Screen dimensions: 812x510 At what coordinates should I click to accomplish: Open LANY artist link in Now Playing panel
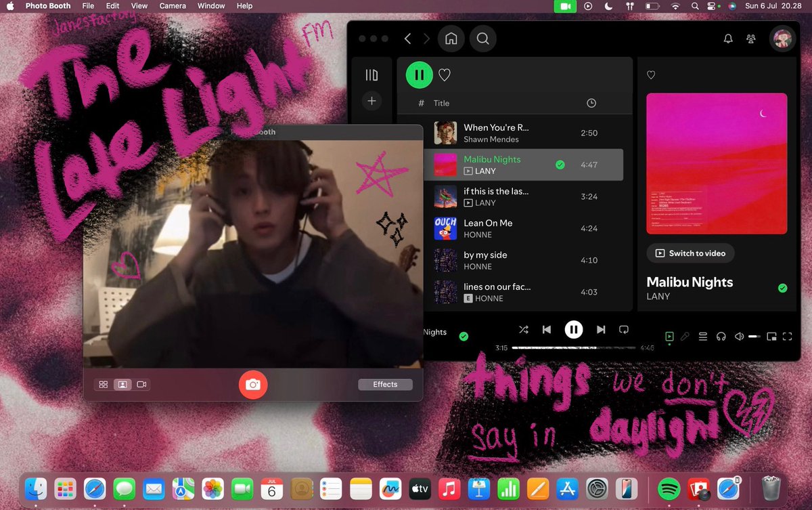point(658,296)
